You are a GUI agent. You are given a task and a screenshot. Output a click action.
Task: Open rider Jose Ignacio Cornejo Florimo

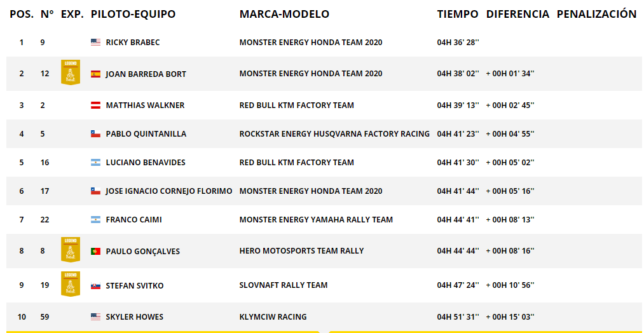point(169,191)
